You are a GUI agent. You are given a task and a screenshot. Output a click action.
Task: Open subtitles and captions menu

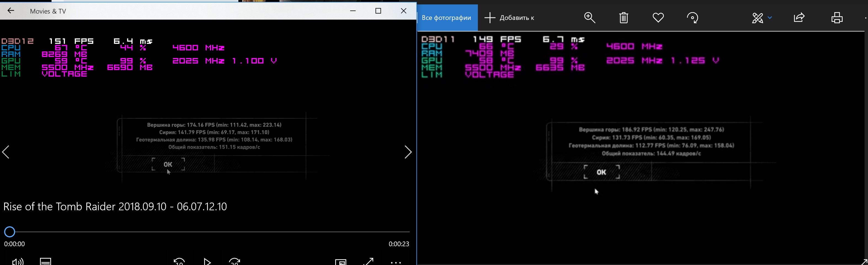(x=46, y=261)
